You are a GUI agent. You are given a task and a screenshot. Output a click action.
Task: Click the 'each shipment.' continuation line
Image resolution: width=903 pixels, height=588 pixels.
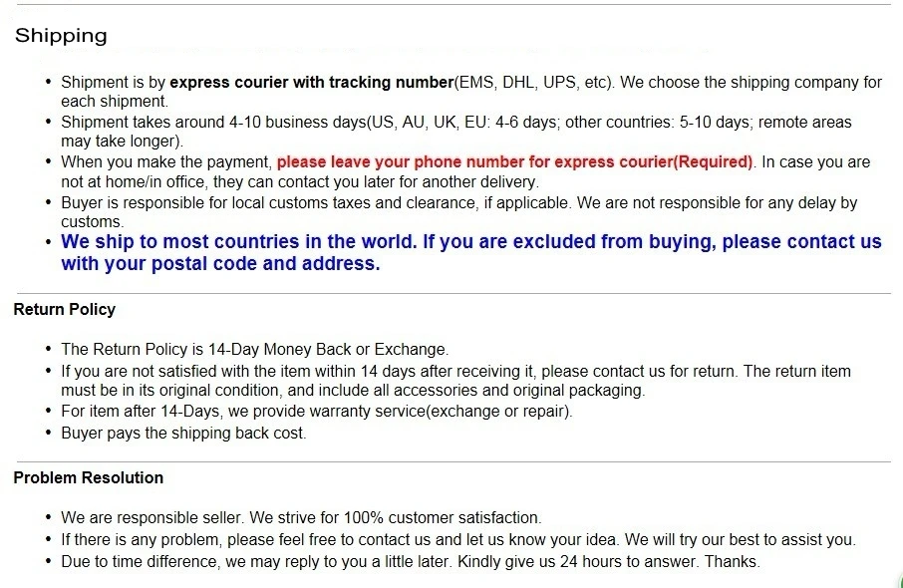pyautogui.click(x=115, y=102)
